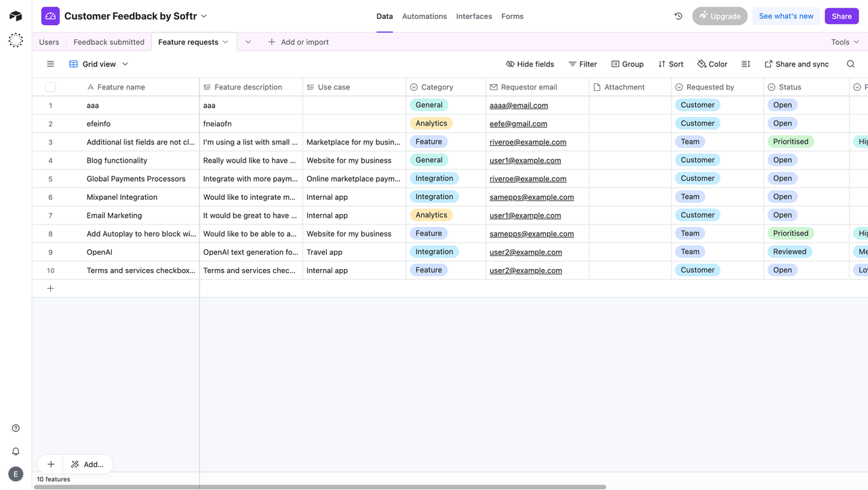Click the purple Share button

tap(842, 16)
